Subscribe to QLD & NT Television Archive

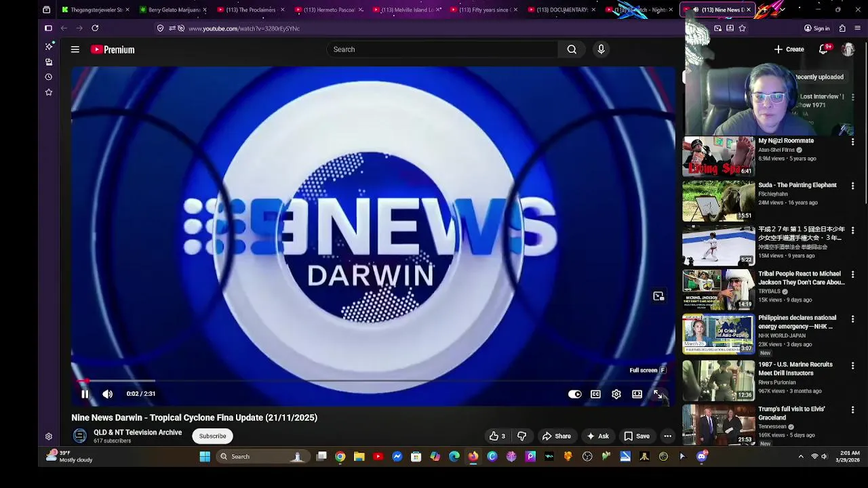point(212,436)
